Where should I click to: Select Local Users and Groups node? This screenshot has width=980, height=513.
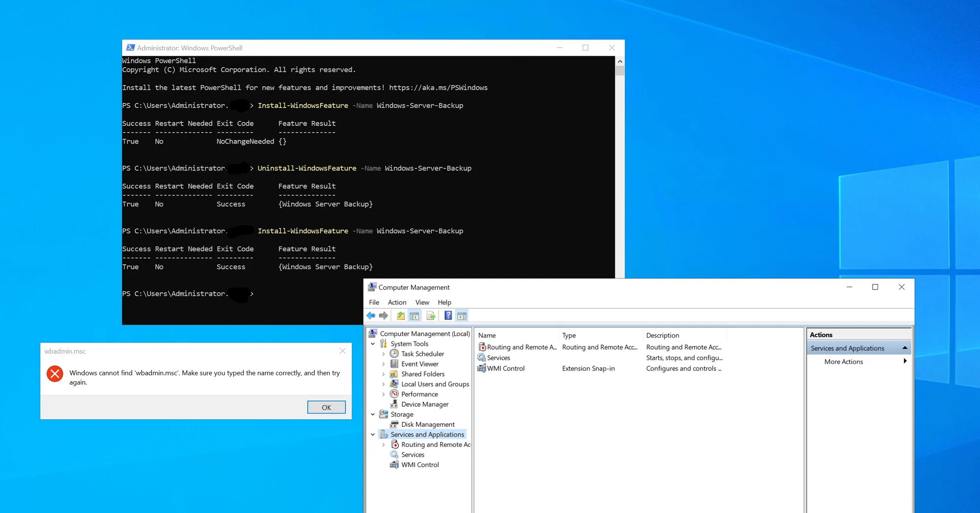(x=435, y=384)
